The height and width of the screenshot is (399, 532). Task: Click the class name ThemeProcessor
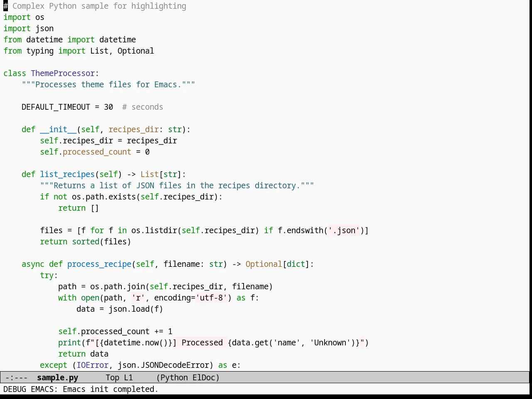pyautogui.click(x=63, y=73)
